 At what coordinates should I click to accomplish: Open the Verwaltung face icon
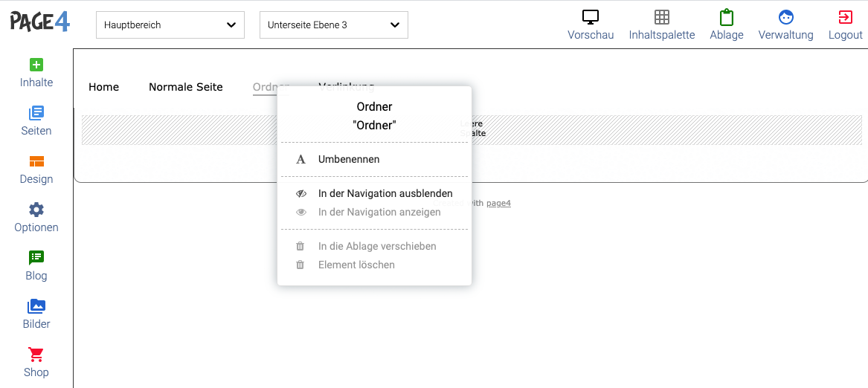click(785, 17)
